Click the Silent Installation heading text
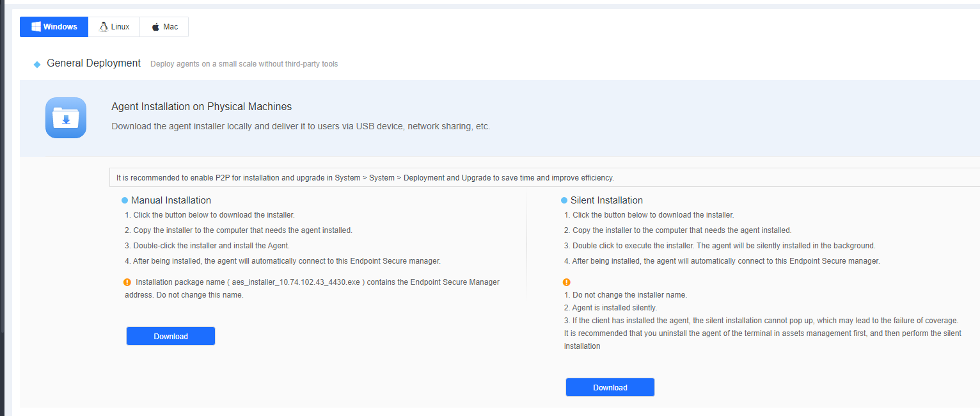Screen dimensions: 980x416 (606, 200)
